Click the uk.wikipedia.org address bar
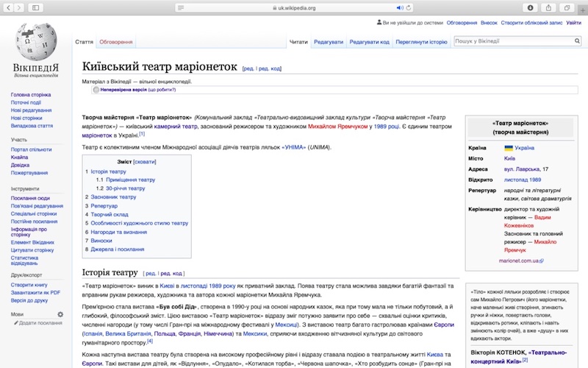This screenshot has height=368, width=588. pyautogui.click(x=295, y=7)
